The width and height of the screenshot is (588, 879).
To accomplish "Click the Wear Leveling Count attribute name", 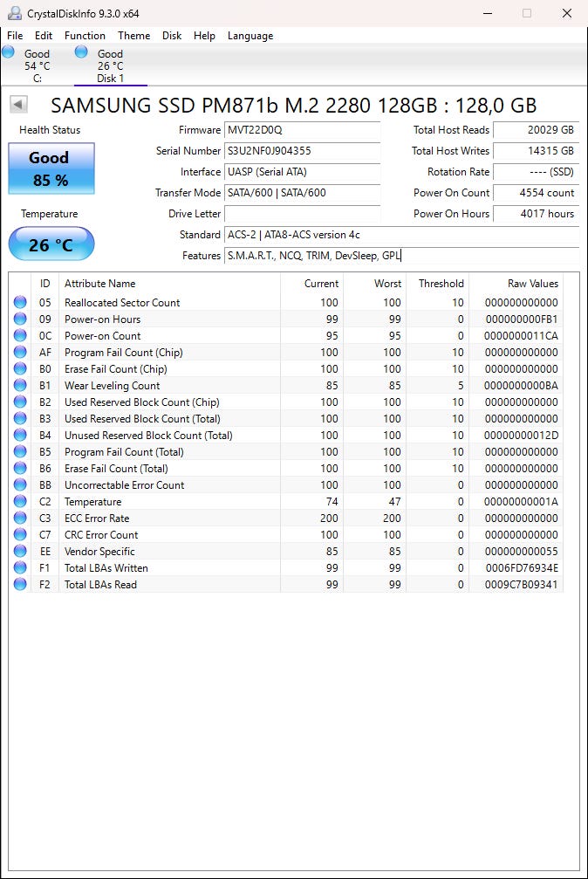I will (x=113, y=386).
